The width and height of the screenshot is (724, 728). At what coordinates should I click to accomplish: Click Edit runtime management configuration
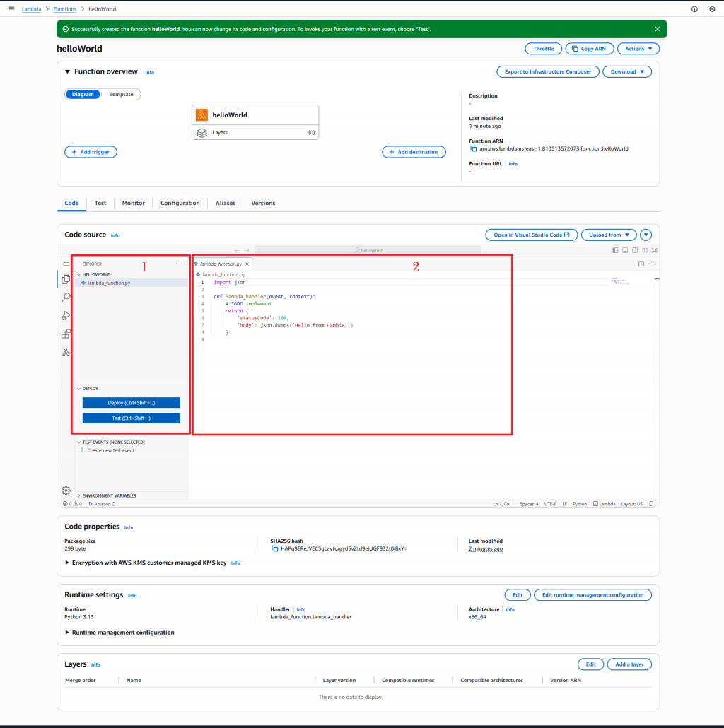click(x=592, y=594)
